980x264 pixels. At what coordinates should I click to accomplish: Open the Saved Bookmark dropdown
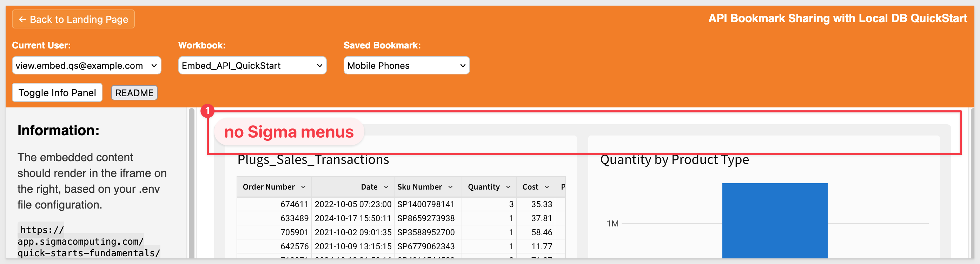pos(406,65)
